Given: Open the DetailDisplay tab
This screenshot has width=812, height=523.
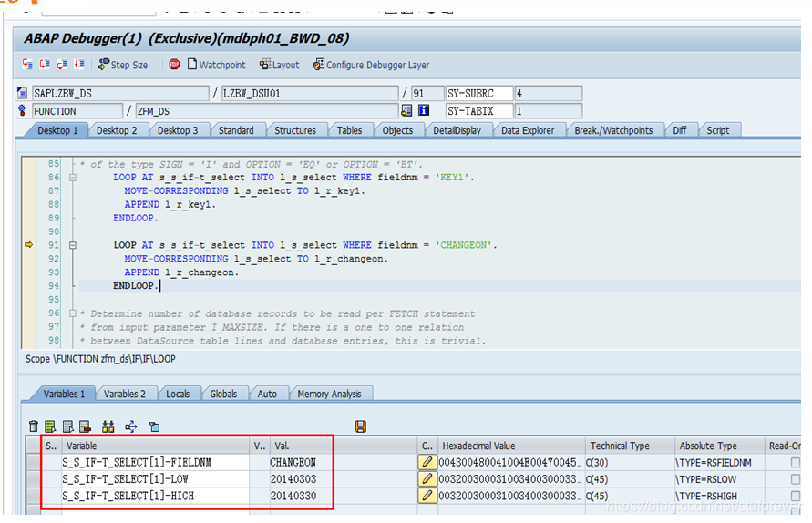Looking at the screenshot, I should (x=457, y=130).
